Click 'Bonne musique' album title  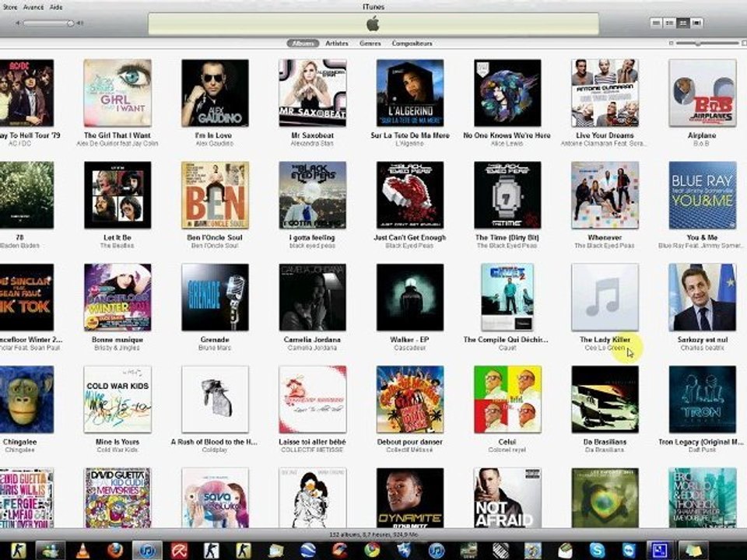point(117,340)
